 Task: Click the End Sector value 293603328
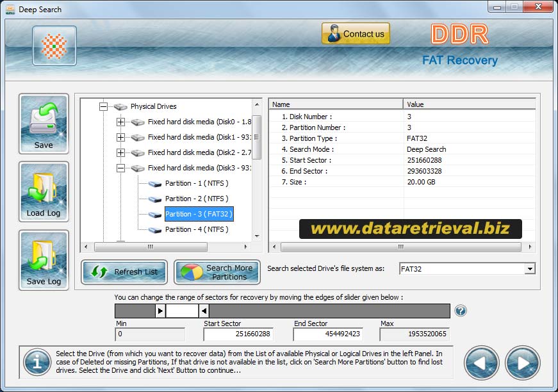coord(424,171)
